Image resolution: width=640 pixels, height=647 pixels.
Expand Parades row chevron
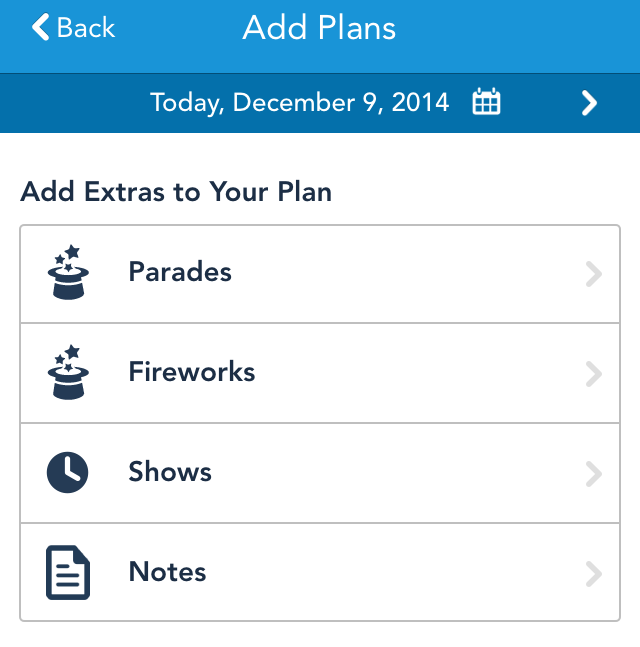coord(594,273)
